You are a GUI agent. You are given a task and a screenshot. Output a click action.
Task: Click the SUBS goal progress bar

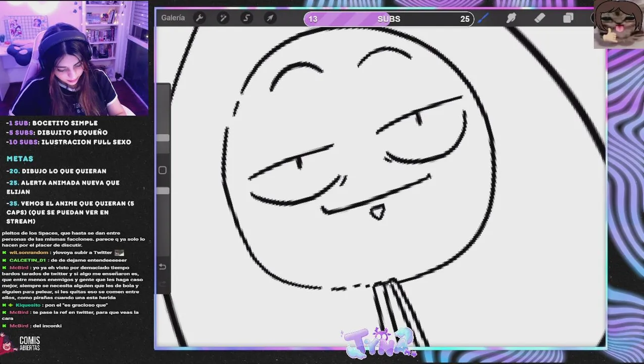click(389, 19)
